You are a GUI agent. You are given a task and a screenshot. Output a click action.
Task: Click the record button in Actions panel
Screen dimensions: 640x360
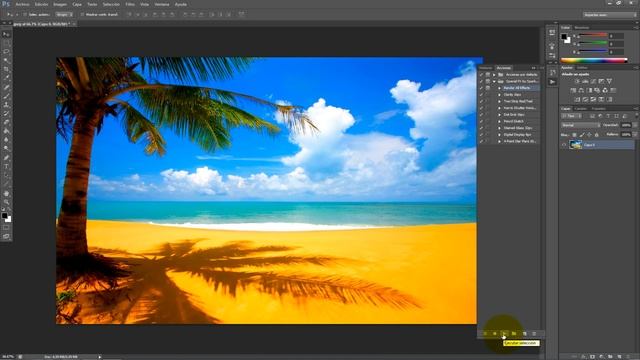tap(495, 334)
